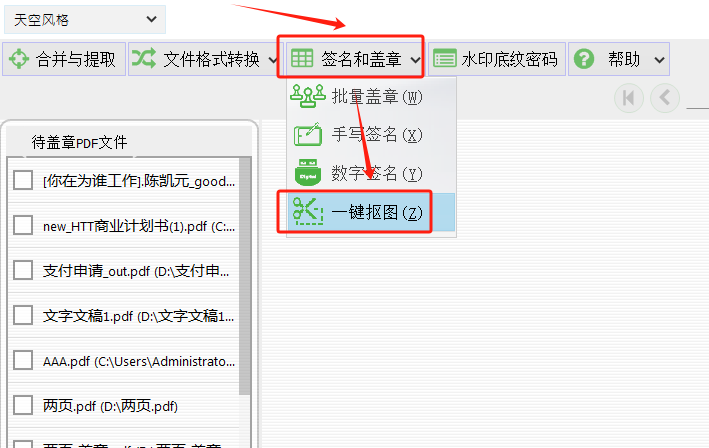The width and height of the screenshot is (709, 448).
Task: Collapse the 签名和盖章 dropdown arrow
Action: (416, 60)
